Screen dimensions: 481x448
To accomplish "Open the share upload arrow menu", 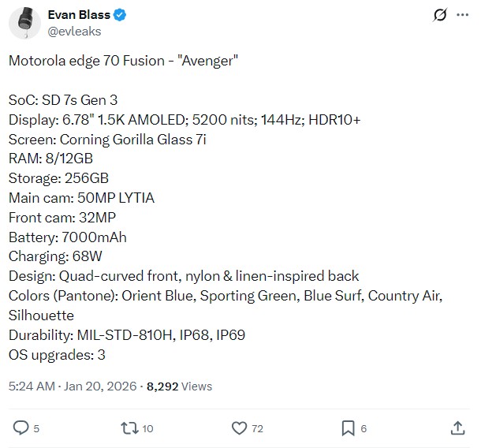I will tap(457, 427).
